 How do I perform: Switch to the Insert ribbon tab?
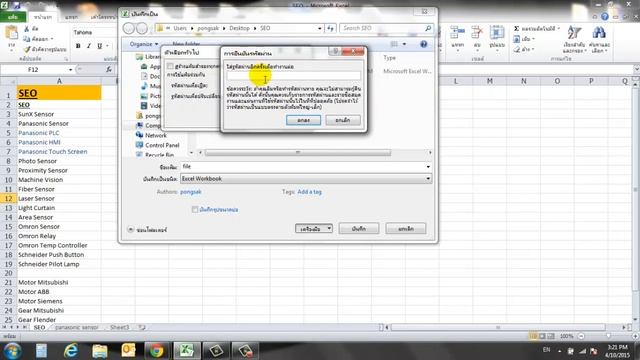click(x=71, y=17)
